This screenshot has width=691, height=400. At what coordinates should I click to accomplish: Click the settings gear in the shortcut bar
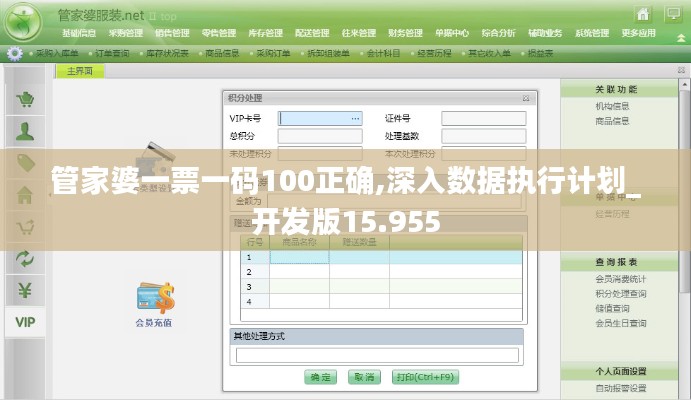click(x=14, y=53)
